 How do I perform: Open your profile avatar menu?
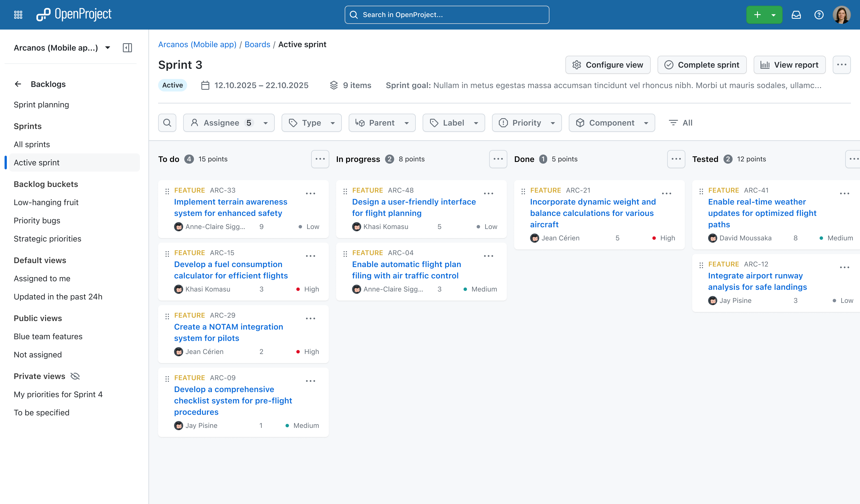[841, 15]
